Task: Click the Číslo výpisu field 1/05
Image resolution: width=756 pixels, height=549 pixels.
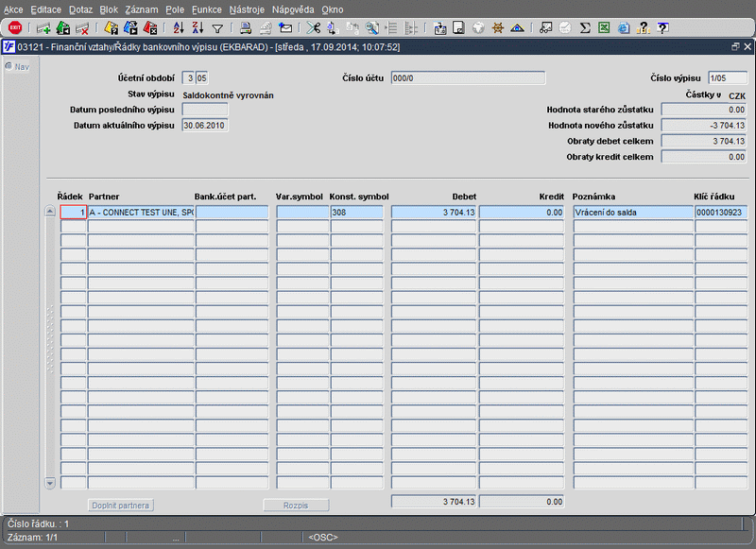Action: point(727,78)
